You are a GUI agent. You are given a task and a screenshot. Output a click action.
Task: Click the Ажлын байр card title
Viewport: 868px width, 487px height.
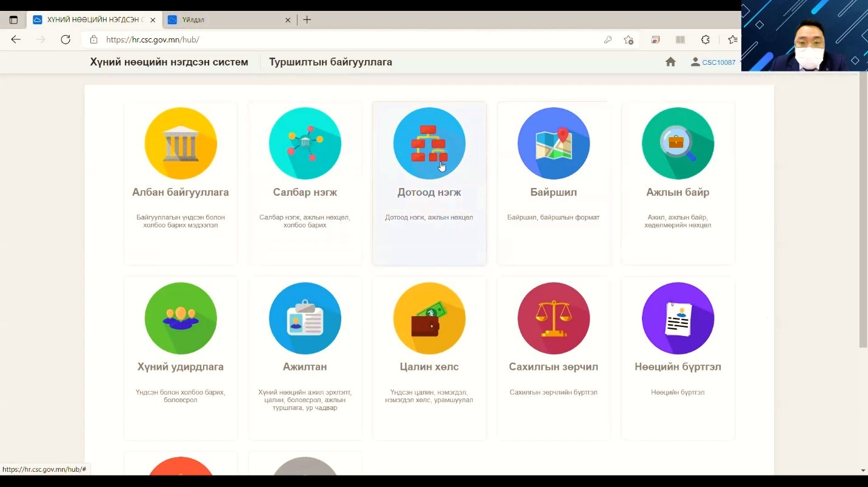(x=678, y=192)
